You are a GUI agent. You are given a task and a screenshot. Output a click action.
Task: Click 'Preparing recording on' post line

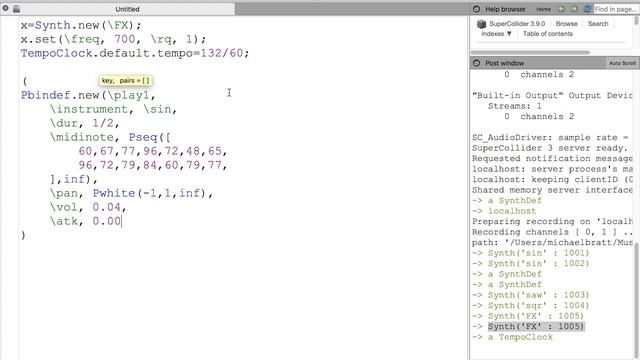[552, 222]
